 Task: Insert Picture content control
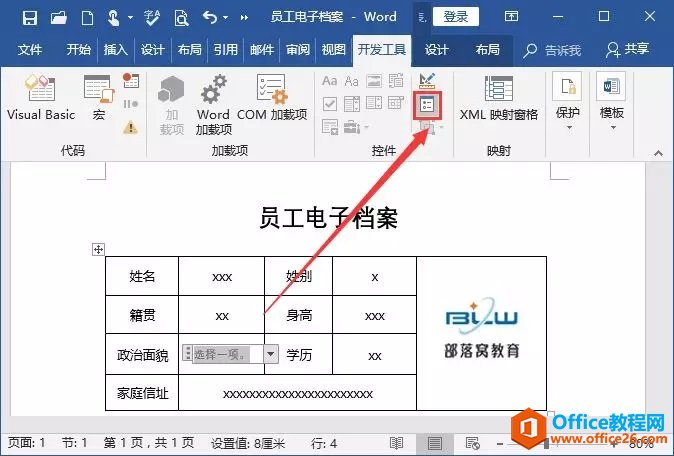374,81
